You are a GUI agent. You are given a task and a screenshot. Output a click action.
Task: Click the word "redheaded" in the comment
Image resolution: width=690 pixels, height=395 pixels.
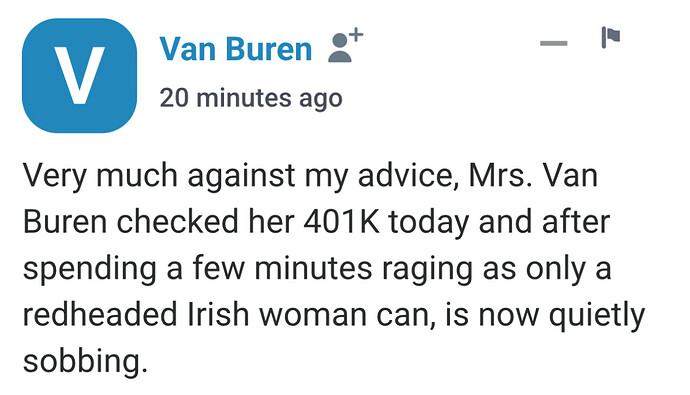click(100, 315)
